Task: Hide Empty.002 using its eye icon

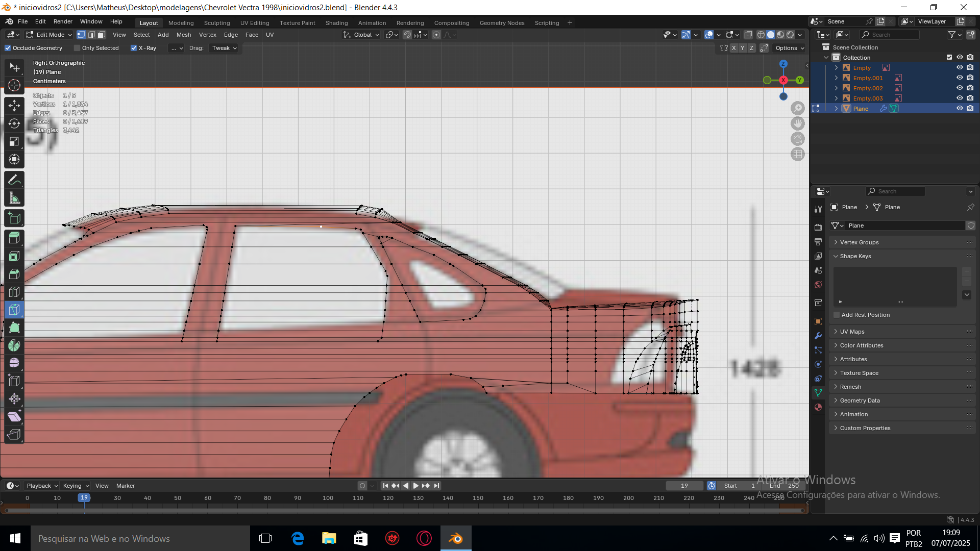Action: coord(959,88)
